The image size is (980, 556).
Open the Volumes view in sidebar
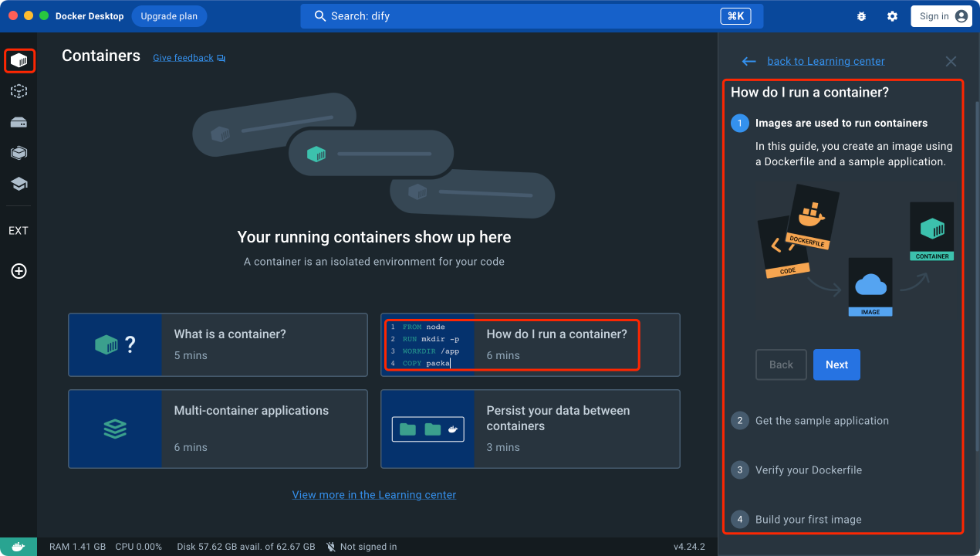[19, 122]
